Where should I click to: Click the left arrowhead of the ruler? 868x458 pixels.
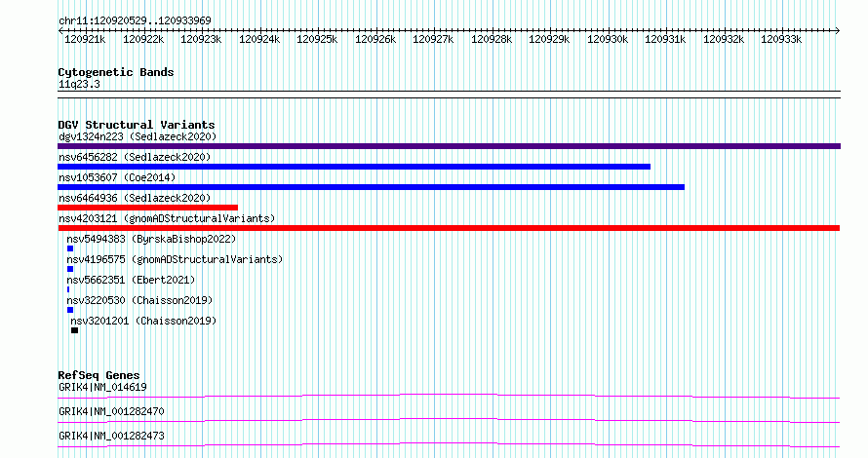point(60,31)
